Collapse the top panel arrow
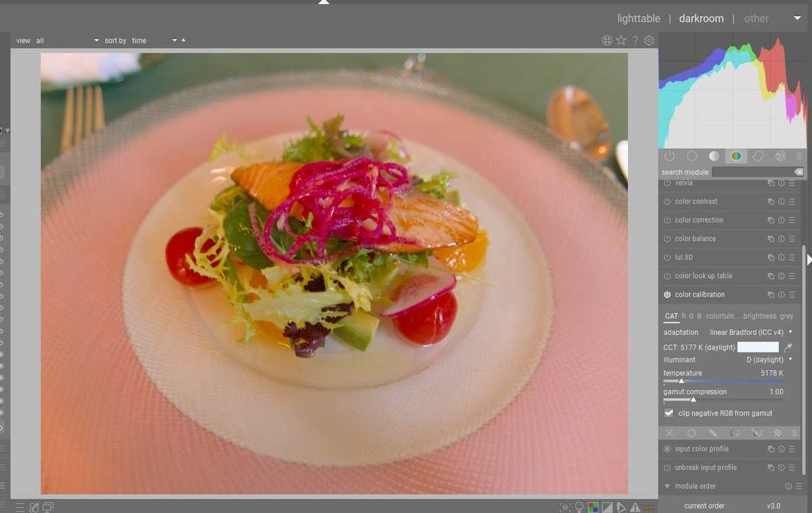 pyautogui.click(x=324, y=2)
